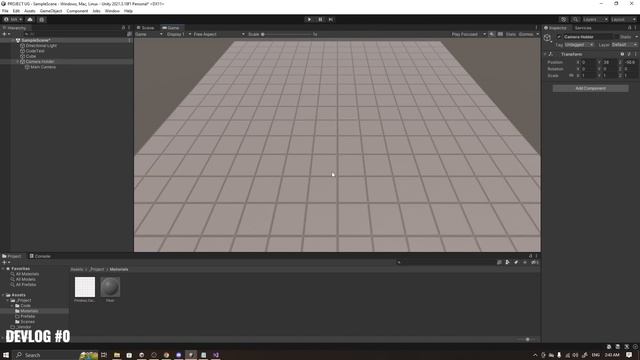The width and height of the screenshot is (640, 360).
Task: Open the Free Aspect dropdown
Action: pos(219,34)
